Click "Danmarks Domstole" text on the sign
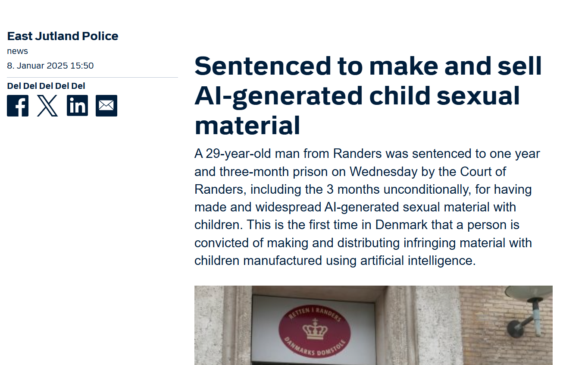 pyautogui.click(x=314, y=349)
